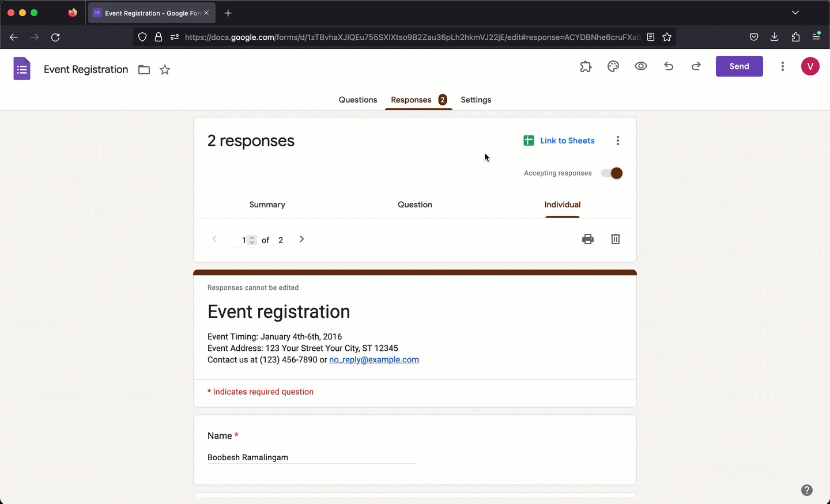Open the Customize Theme palette icon
The width and height of the screenshot is (830, 504).
click(x=613, y=66)
